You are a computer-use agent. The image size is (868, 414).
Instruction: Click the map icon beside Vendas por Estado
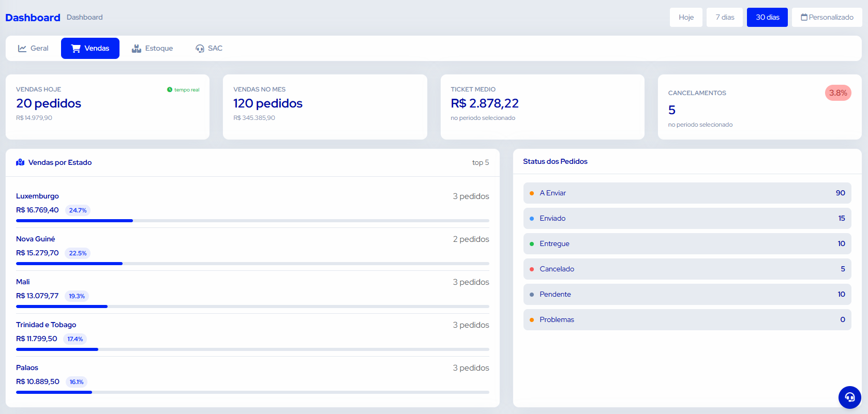[20, 162]
